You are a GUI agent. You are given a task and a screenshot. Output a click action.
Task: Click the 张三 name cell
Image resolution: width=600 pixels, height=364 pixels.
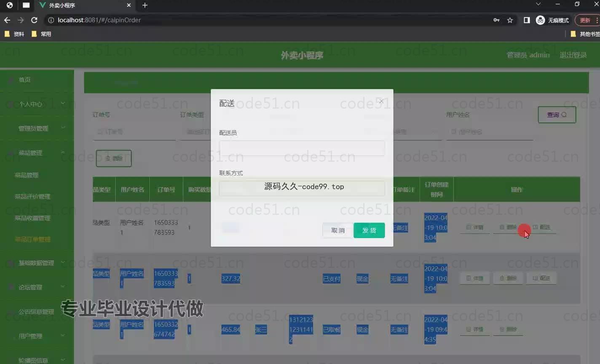pyautogui.click(x=261, y=329)
